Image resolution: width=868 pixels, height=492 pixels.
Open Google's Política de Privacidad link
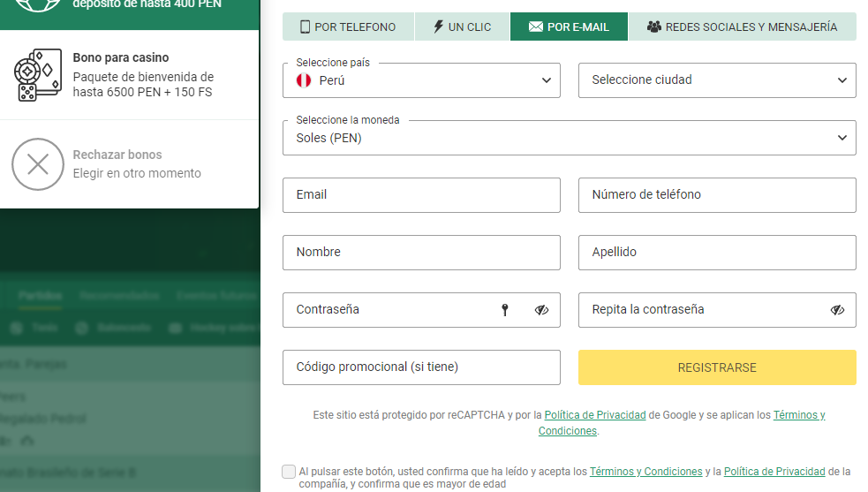595,415
